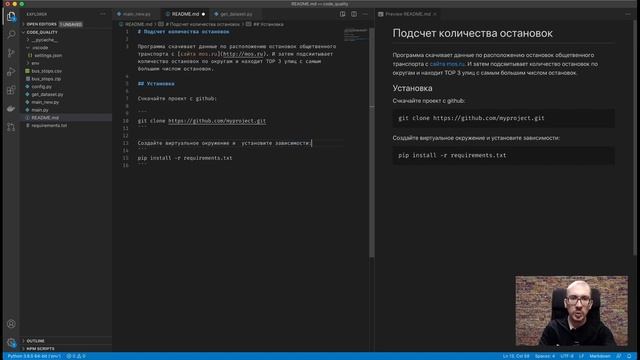Click the preview pane vertical scrollbar

635,138
